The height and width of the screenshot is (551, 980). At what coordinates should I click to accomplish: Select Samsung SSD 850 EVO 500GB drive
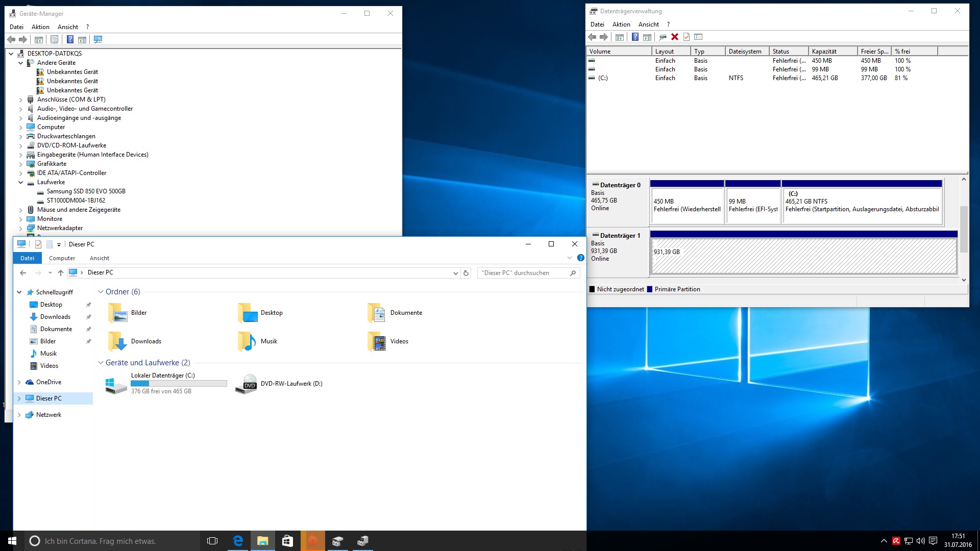[x=86, y=191]
